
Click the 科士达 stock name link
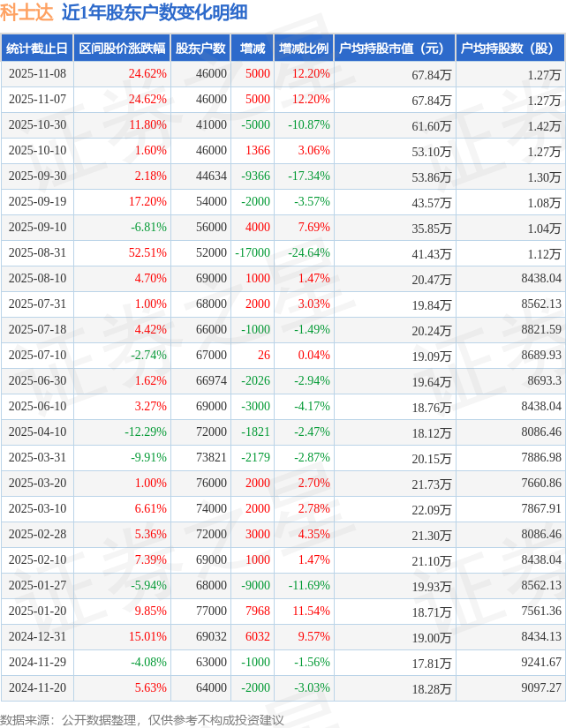pos(26,11)
